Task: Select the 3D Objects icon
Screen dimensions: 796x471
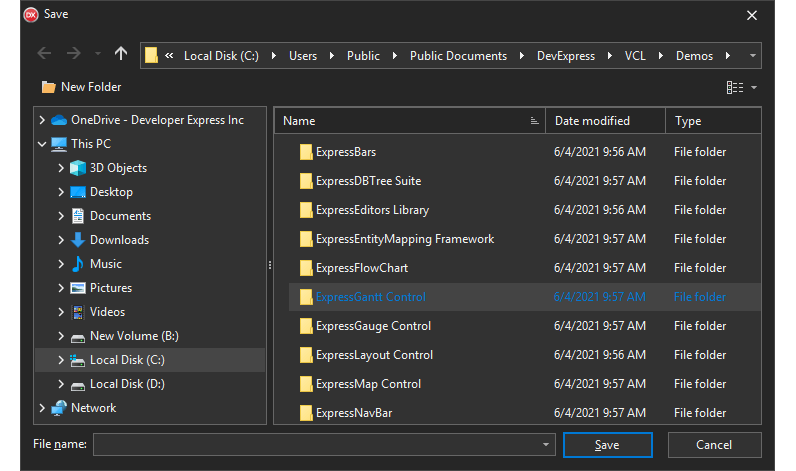Action: click(x=78, y=168)
